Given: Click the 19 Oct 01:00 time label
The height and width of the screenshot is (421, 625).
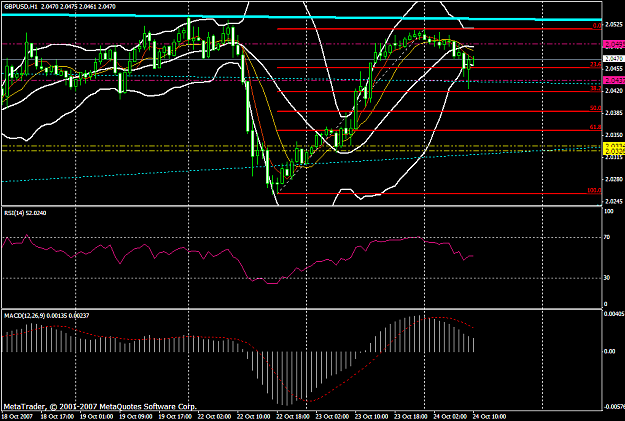Looking at the screenshot, I should [x=96, y=417].
